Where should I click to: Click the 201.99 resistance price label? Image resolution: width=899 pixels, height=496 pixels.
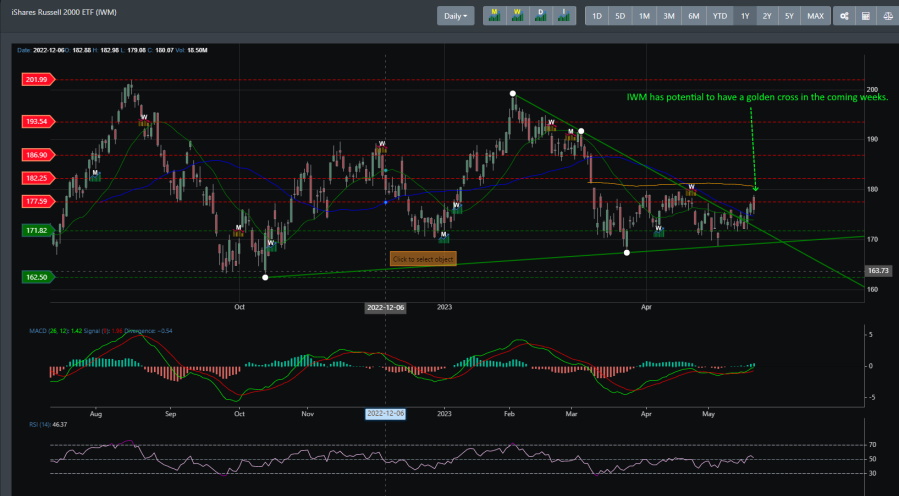point(37,79)
